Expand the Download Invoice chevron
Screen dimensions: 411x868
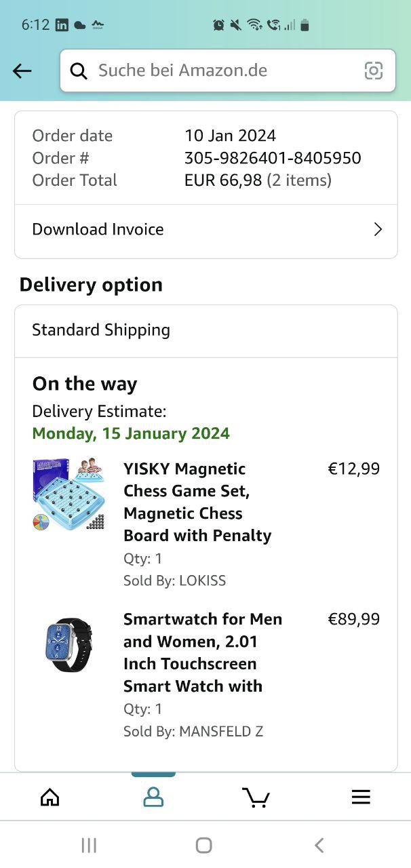coord(378,229)
